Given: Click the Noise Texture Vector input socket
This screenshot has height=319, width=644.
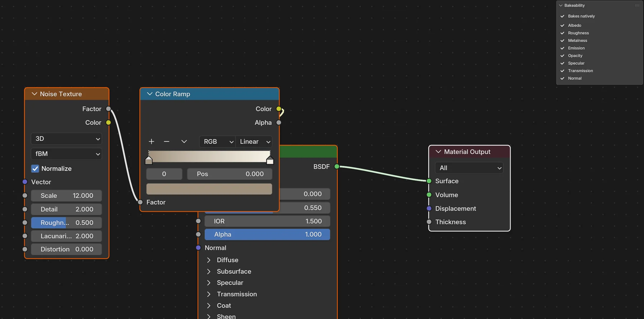Looking at the screenshot, I should [x=25, y=182].
